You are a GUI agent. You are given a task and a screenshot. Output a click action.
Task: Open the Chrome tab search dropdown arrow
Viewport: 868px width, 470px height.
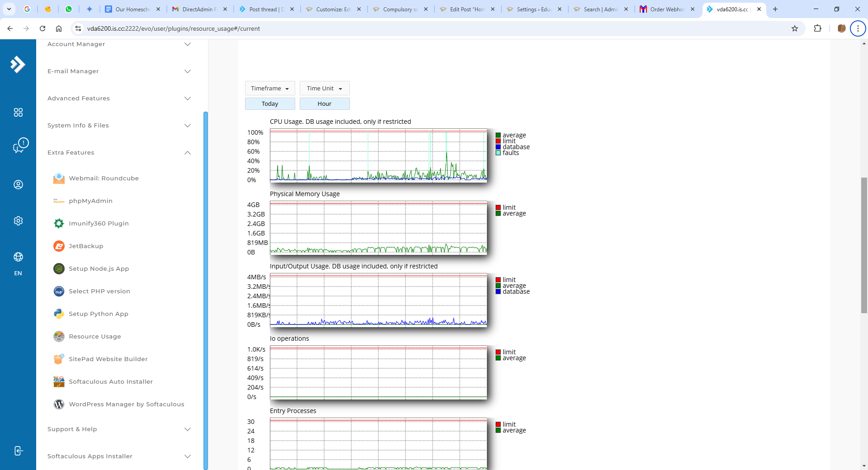tap(9, 9)
